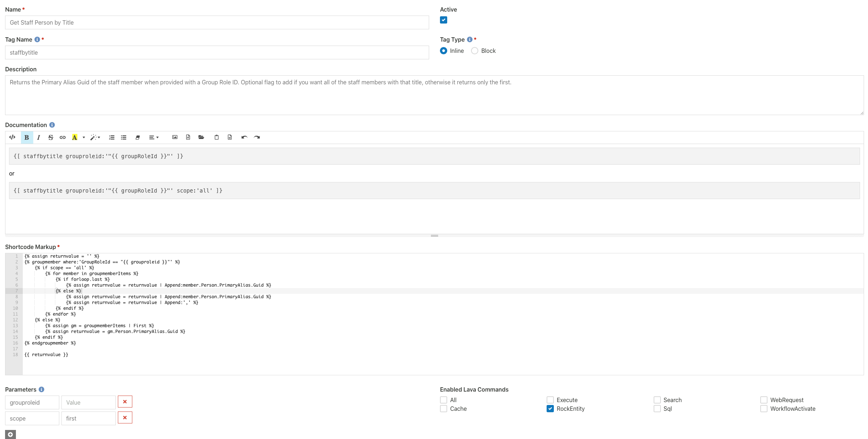868x439 pixels.
Task: Select Block tag type
Action: tap(475, 51)
